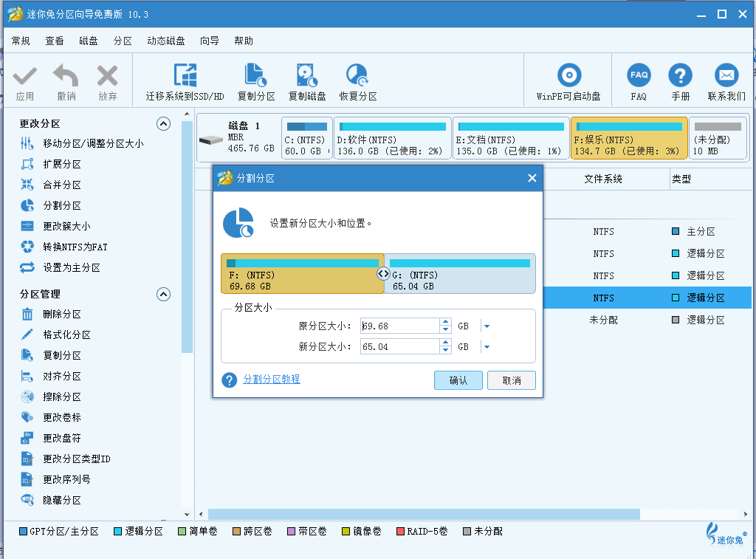Choose Format Partition (格式化分区) in sidebar

click(x=66, y=335)
